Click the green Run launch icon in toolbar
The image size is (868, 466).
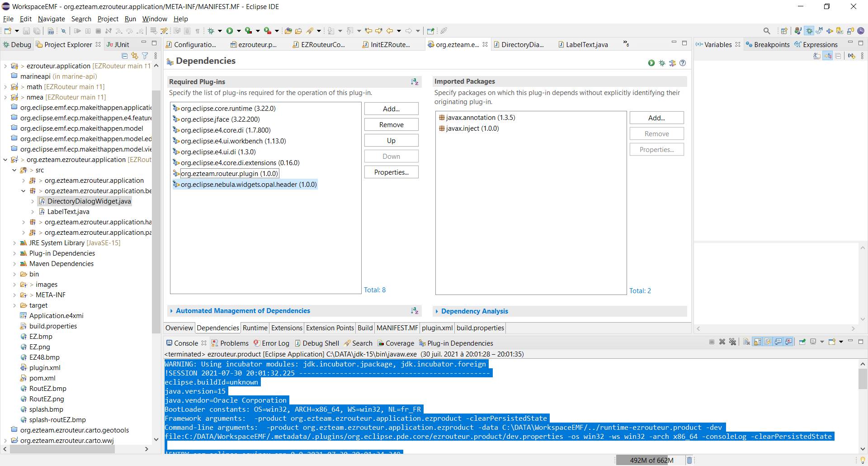pos(230,31)
